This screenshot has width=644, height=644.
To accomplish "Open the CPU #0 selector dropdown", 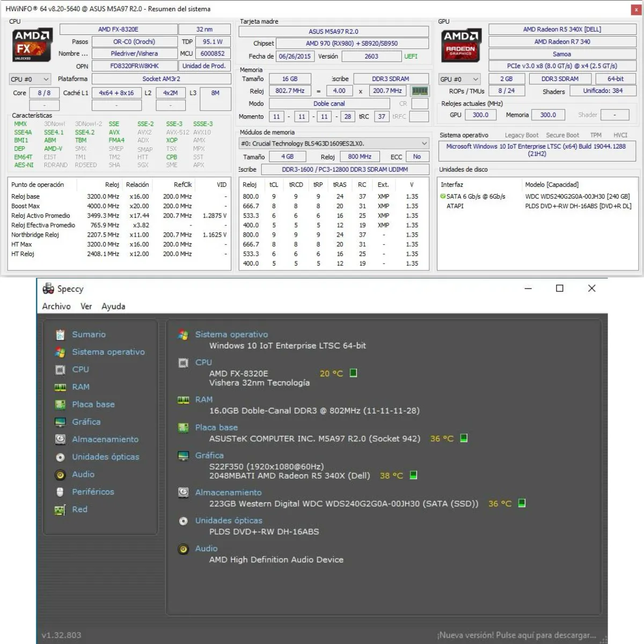I will 47,79.
